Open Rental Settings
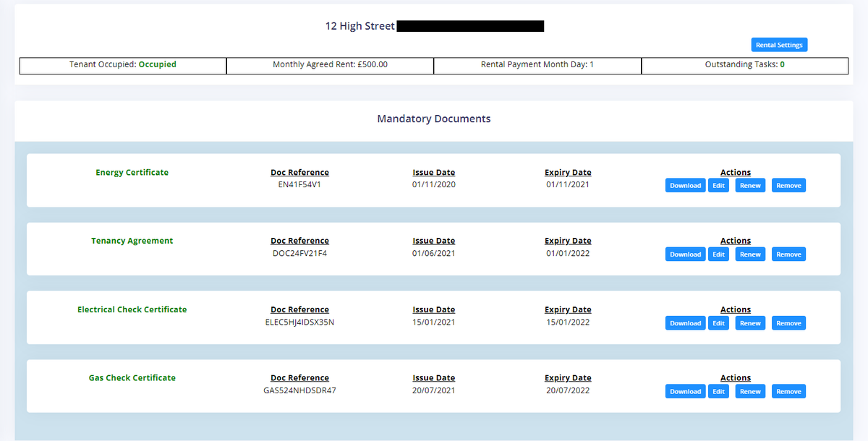 (779, 45)
